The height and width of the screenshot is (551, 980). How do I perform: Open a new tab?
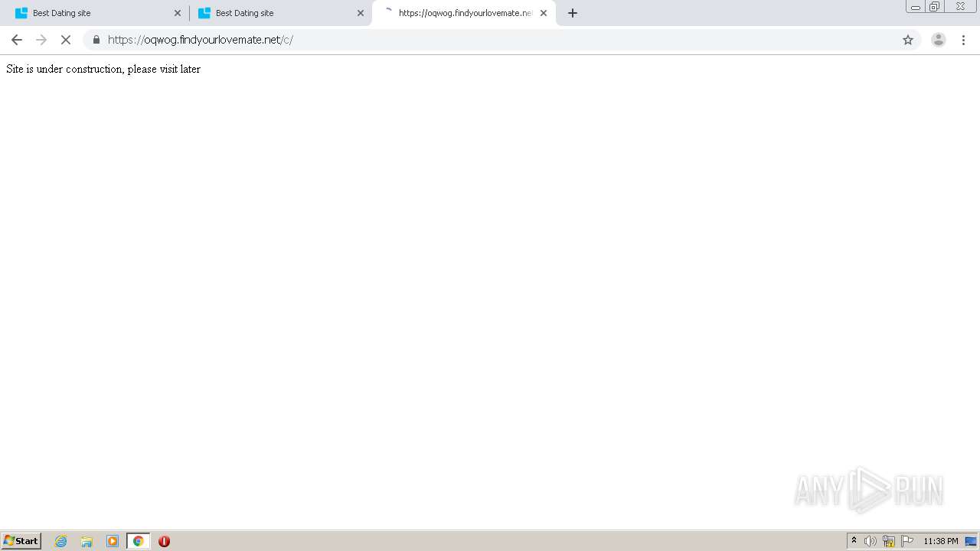coord(573,13)
